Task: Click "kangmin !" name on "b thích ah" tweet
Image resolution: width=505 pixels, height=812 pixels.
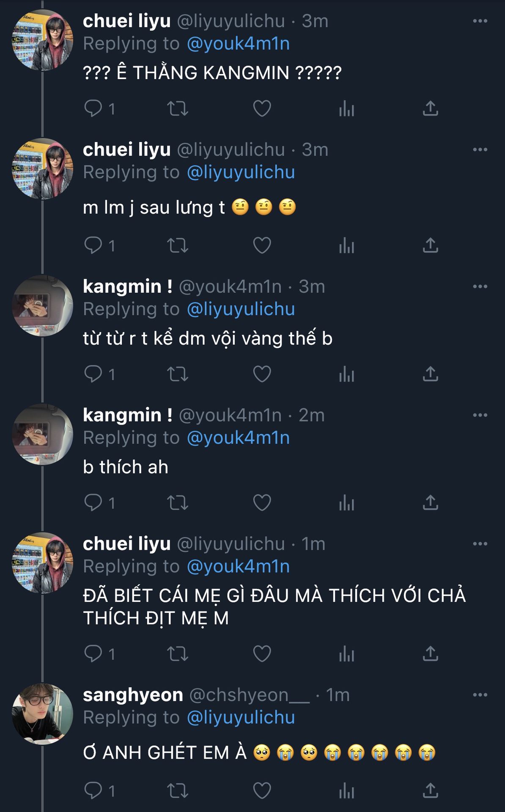Action: click(127, 415)
